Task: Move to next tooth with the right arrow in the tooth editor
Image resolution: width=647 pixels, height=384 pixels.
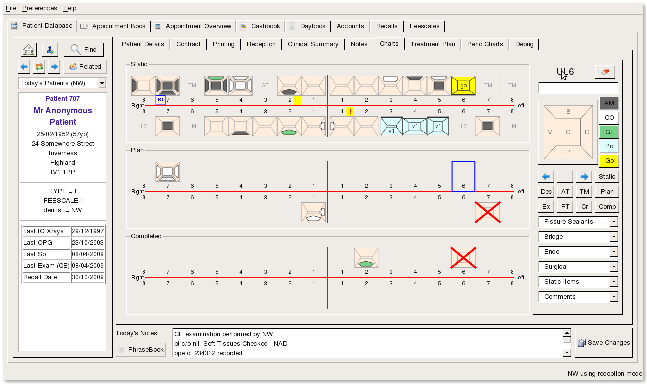Action: [x=584, y=177]
